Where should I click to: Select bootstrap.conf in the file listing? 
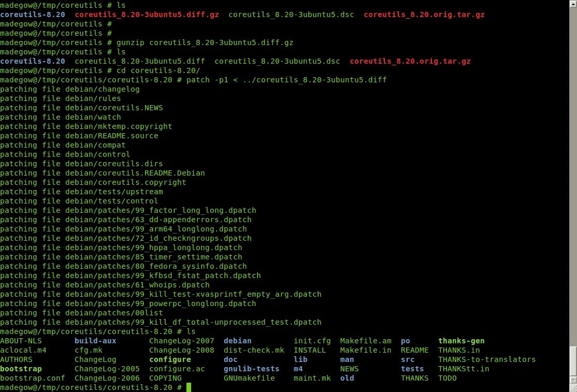[x=33, y=378]
